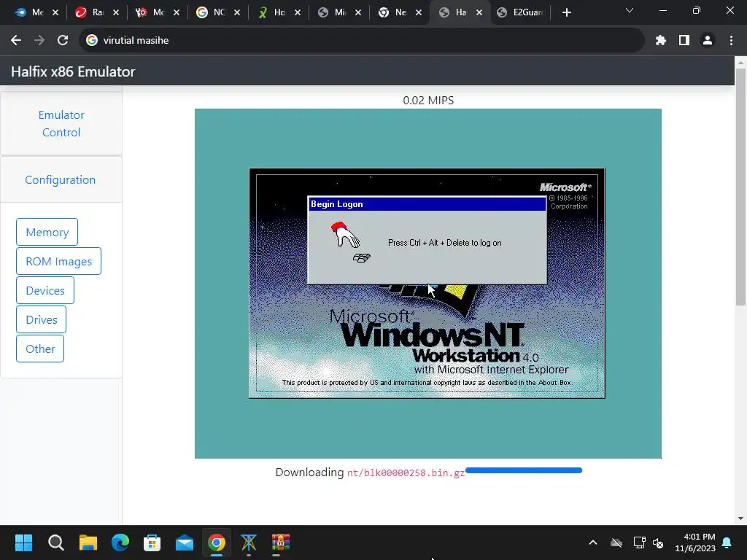Open Microsoft Store from the taskbar
The height and width of the screenshot is (560, 747).
(152, 542)
